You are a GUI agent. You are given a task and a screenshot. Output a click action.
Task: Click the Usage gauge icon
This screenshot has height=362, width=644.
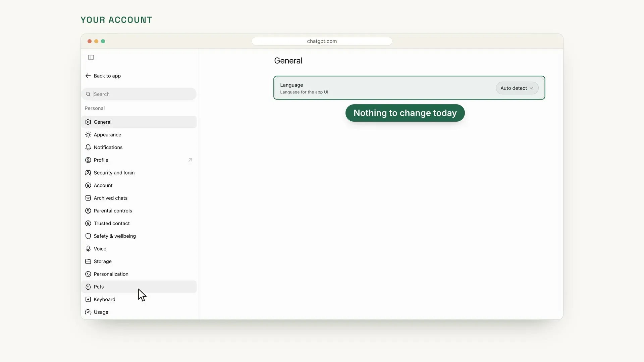click(88, 312)
